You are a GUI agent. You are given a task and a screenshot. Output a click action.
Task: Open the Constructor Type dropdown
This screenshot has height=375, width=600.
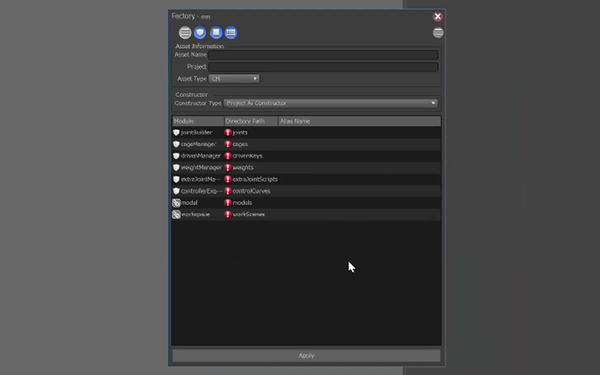[x=331, y=103]
